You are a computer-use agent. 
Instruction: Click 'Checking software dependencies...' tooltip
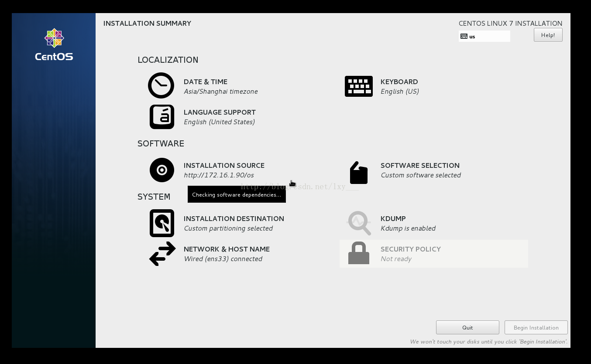click(237, 194)
